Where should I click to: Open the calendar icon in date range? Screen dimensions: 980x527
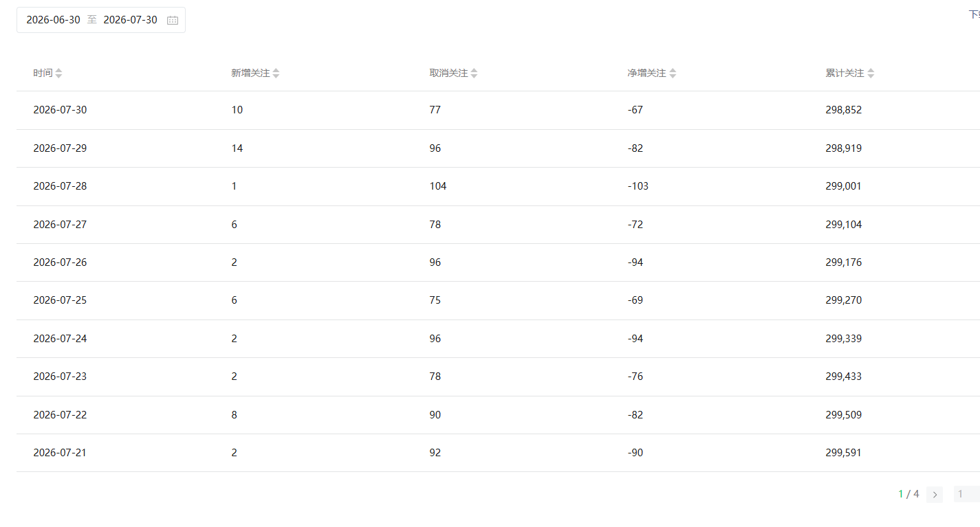pyautogui.click(x=173, y=21)
